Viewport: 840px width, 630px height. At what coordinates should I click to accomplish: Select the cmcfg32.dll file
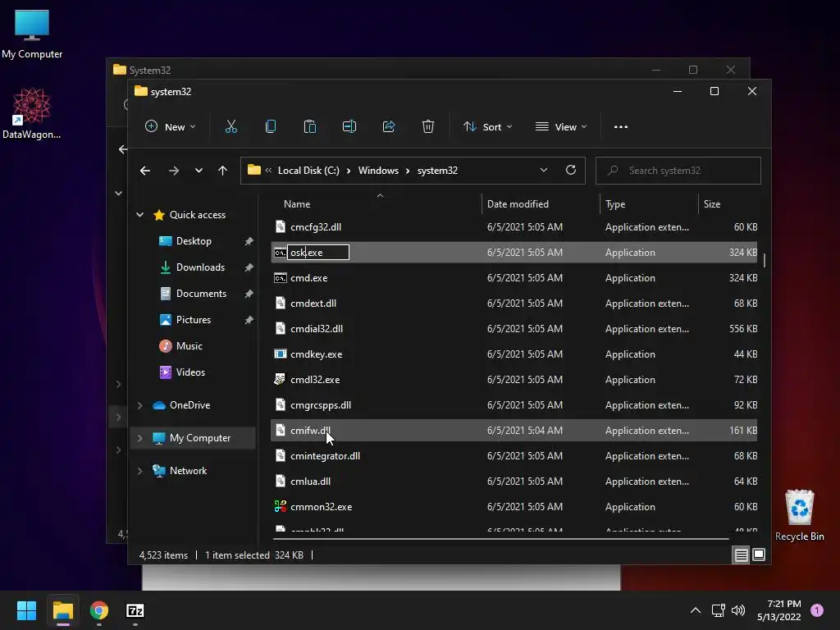coord(514,227)
